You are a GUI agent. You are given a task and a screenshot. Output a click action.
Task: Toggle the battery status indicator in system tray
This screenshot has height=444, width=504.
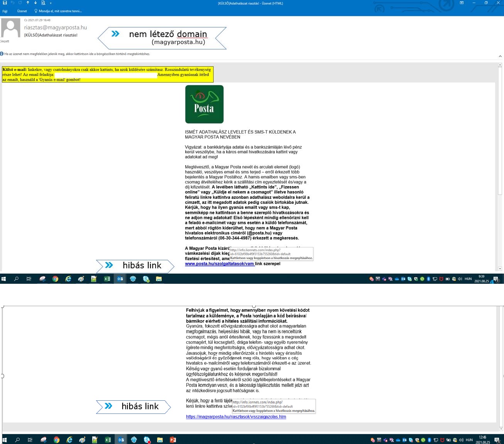click(x=447, y=279)
